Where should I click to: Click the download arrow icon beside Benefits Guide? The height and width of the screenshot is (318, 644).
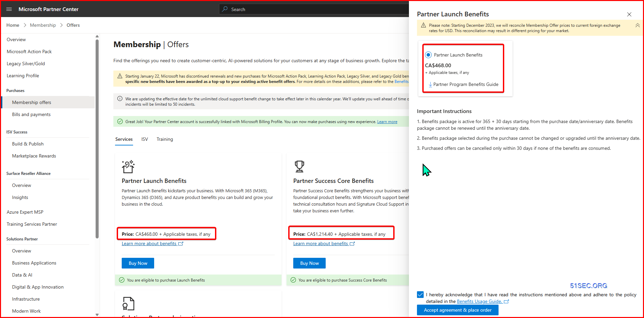click(x=430, y=84)
